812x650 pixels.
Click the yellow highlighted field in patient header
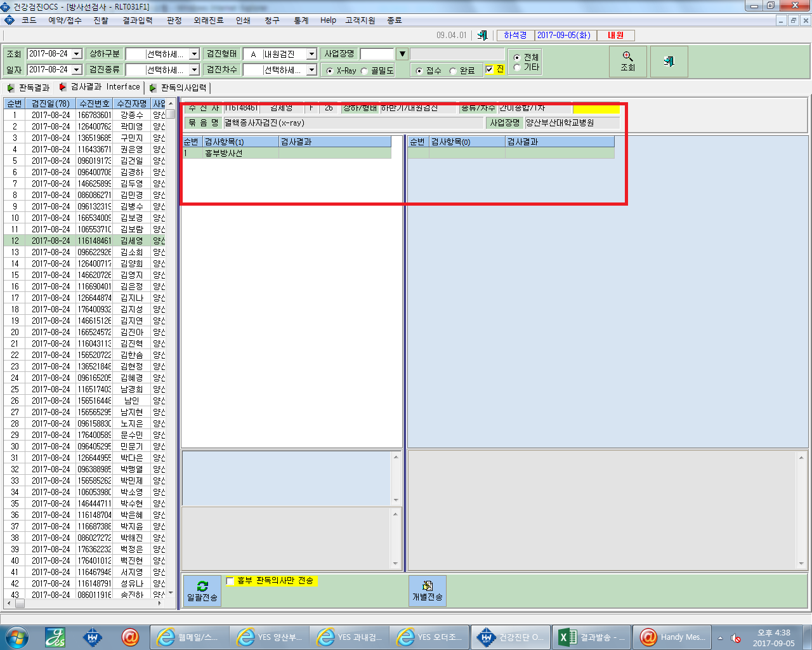click(596, 108)
